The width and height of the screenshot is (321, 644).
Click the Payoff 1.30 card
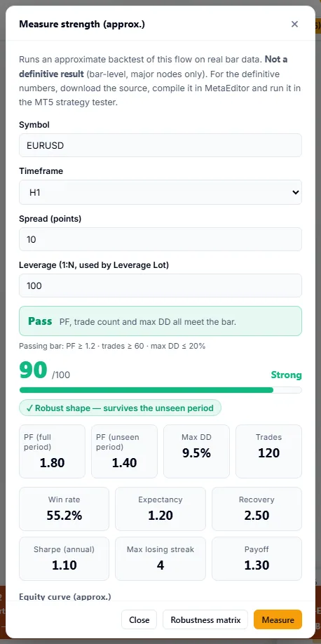pyautogui.click(x=257, y=558)
